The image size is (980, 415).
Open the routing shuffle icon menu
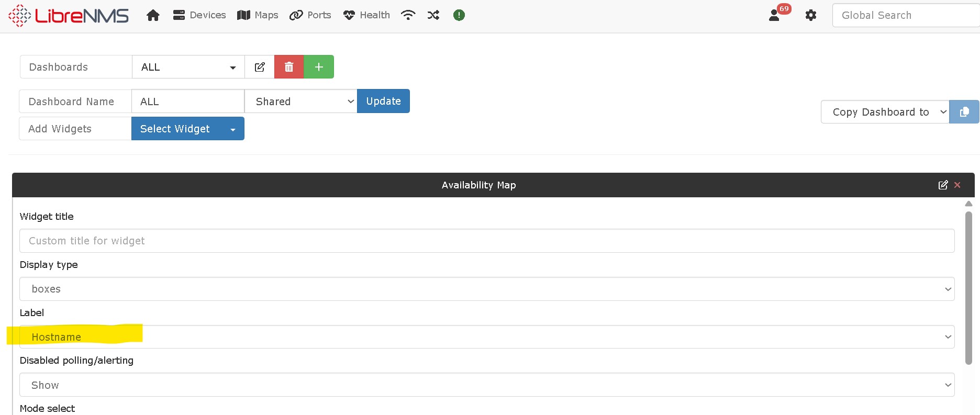[433, 15]
